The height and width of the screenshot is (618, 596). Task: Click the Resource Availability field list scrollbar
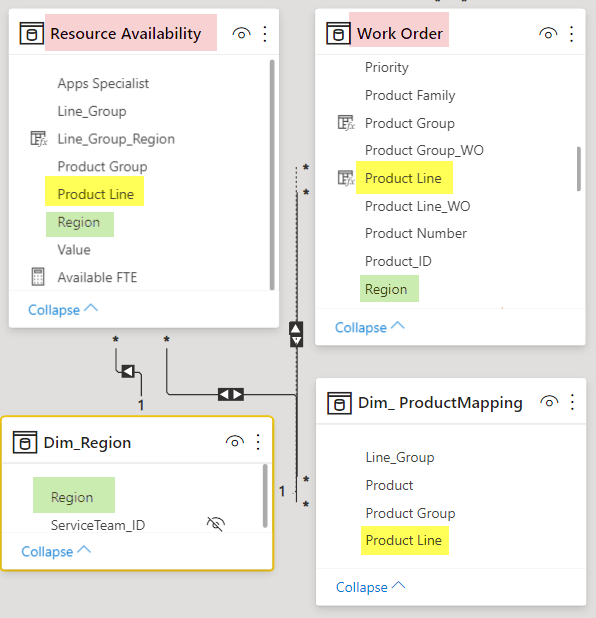pyautogui.click(x=272, y=175)
